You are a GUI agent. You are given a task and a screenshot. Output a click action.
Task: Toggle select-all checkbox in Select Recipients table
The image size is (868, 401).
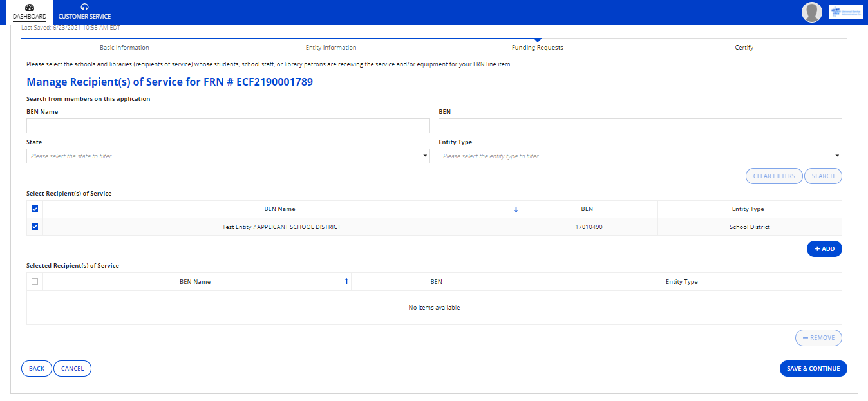click(x=35, y=209)
